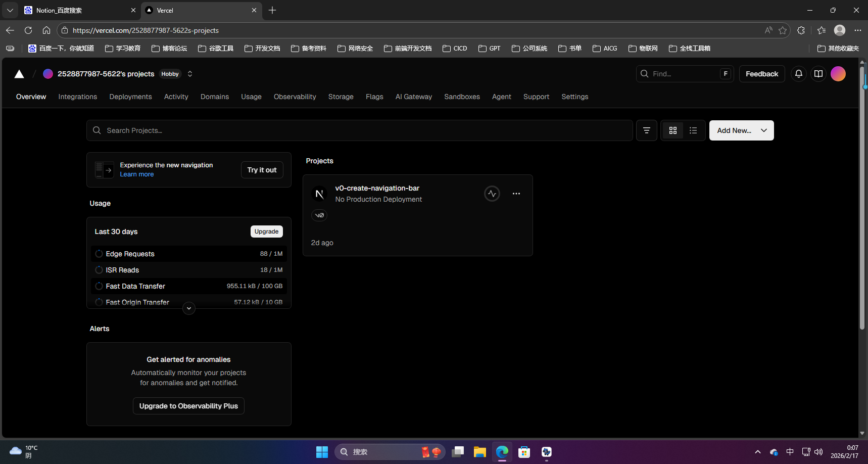Open the Observability tab
This screenshot has height=464, width=868.
coord(295,97)
